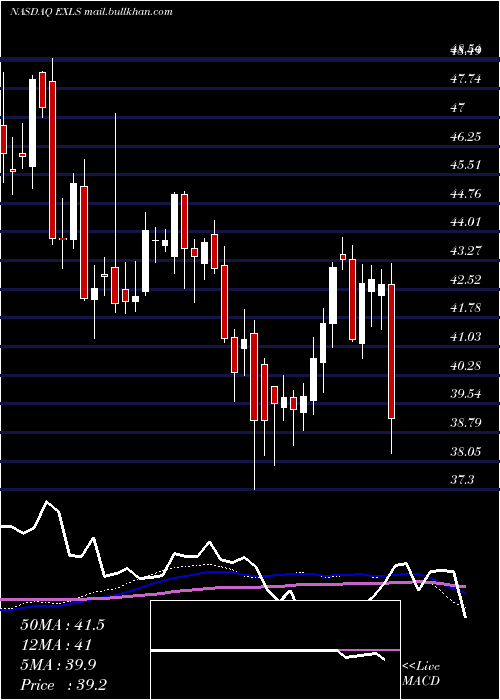Select the 47 price axis label

(x=458, y=108)
